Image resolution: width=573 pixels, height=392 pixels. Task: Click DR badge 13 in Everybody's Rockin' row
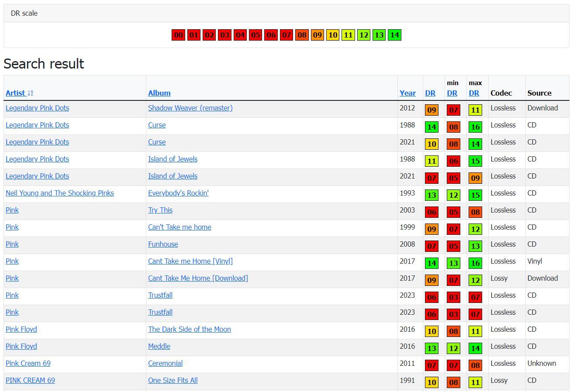tap(431, 195)
